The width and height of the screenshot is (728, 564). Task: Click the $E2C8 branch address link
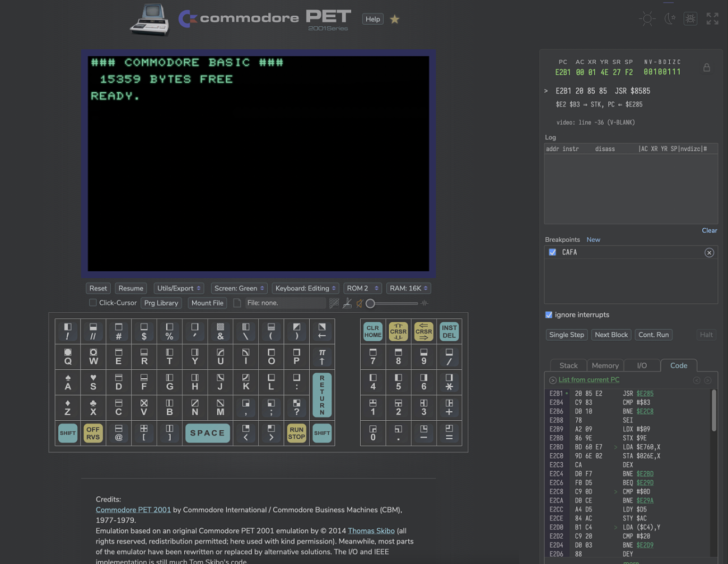[x=645, y=411]
